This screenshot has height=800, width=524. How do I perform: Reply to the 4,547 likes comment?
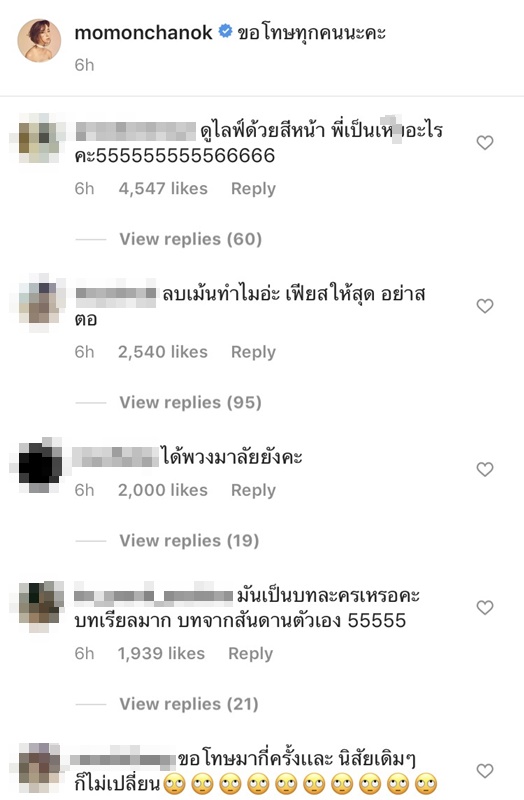[254, 189]
